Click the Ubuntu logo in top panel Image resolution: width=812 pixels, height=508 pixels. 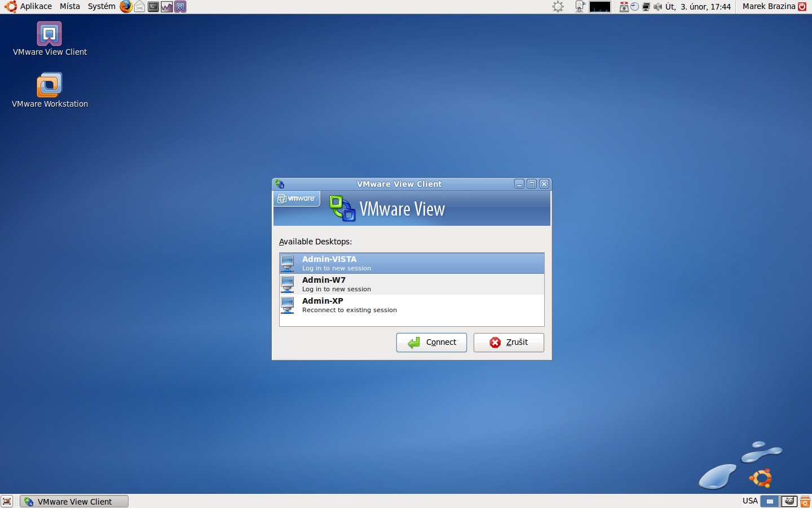11,7
